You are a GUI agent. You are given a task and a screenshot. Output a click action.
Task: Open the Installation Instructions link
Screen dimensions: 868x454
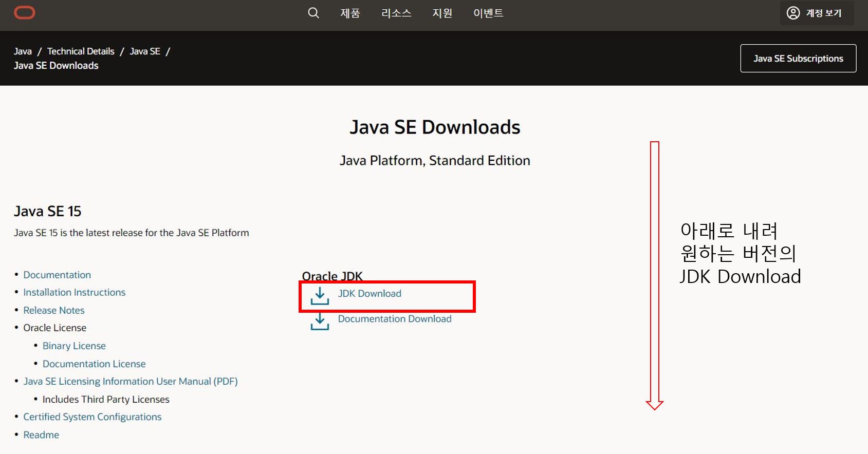(74, 292)
